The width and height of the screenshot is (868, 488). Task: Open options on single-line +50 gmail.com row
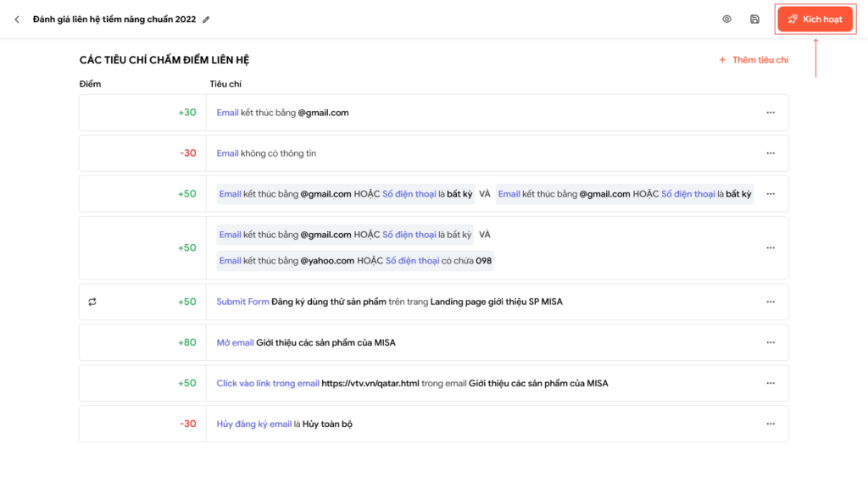coord(771,194)
